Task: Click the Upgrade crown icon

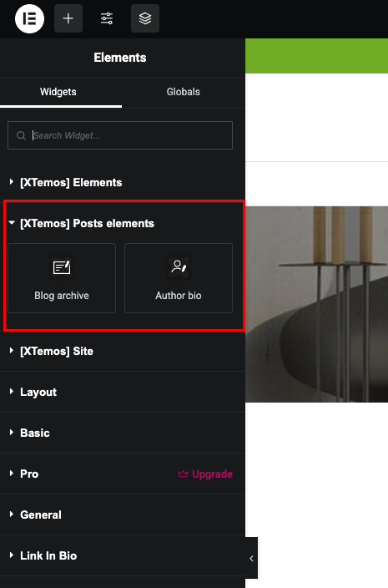Action: pos(183,474)
